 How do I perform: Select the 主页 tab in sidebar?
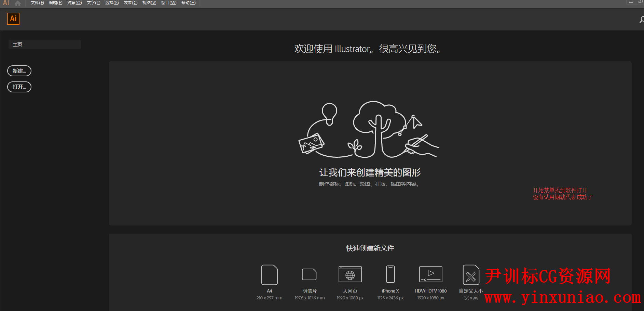45,44
